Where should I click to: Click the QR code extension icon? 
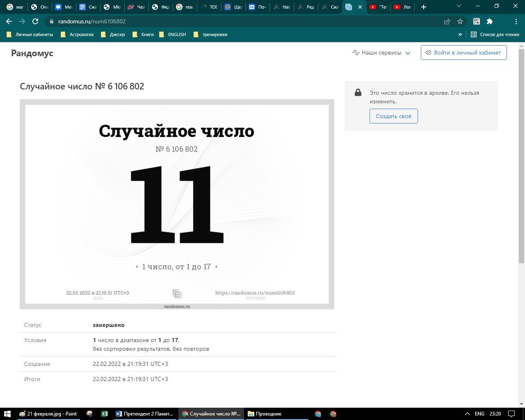click(x=477, y=21)
